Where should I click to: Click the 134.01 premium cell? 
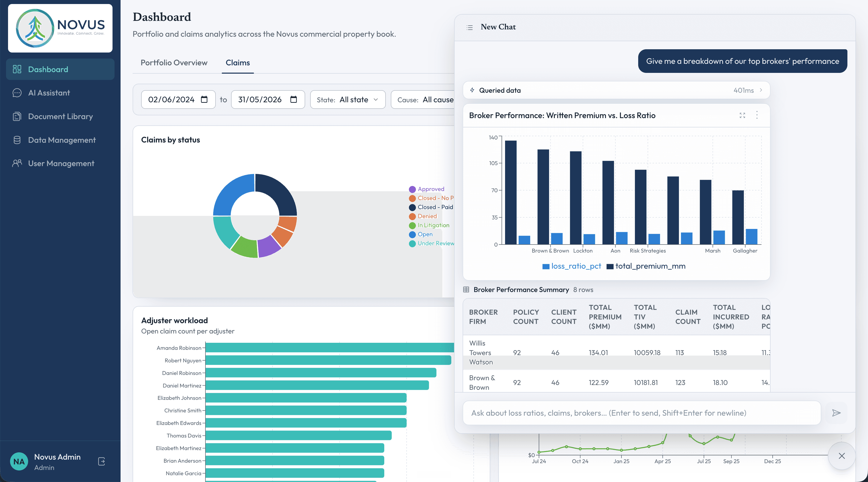[x=598, y=353]
